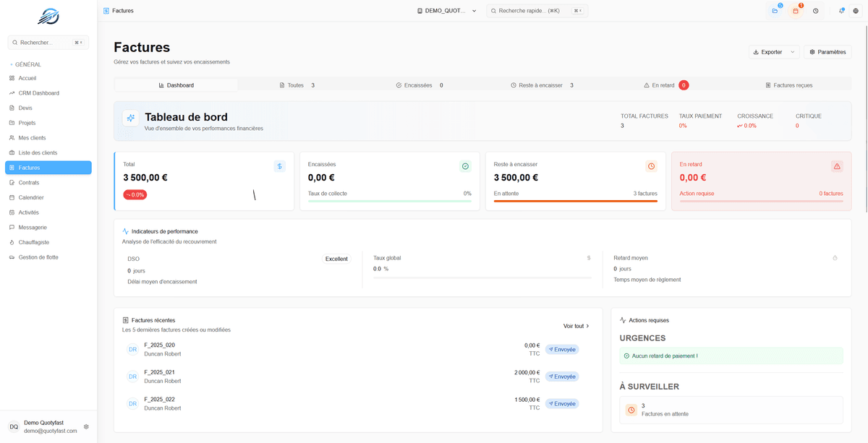Click the orange calendar icon with badge
Screen dimensions: 868x443
point(796,11)
